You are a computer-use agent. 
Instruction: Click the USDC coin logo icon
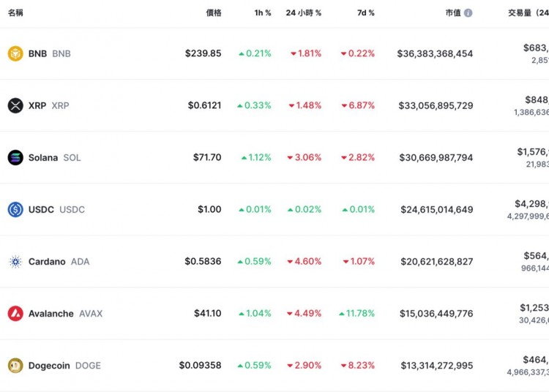(15, 209)
